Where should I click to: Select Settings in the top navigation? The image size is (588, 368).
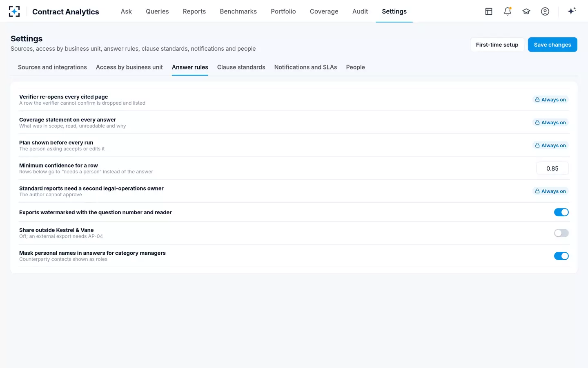394,11
